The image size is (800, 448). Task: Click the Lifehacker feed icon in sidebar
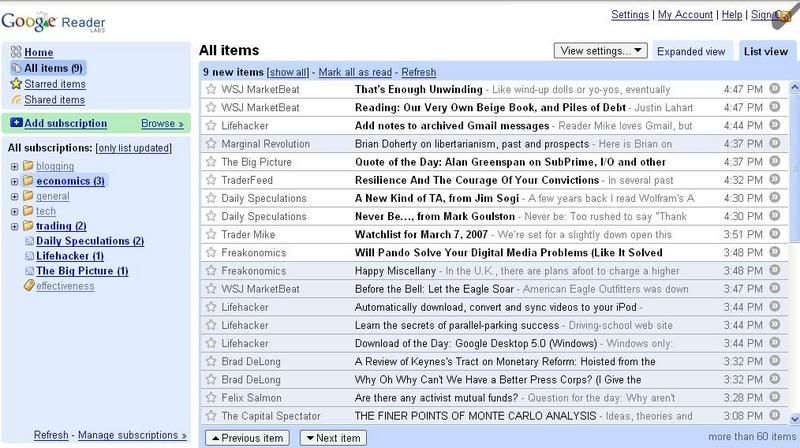pos(30,256)
